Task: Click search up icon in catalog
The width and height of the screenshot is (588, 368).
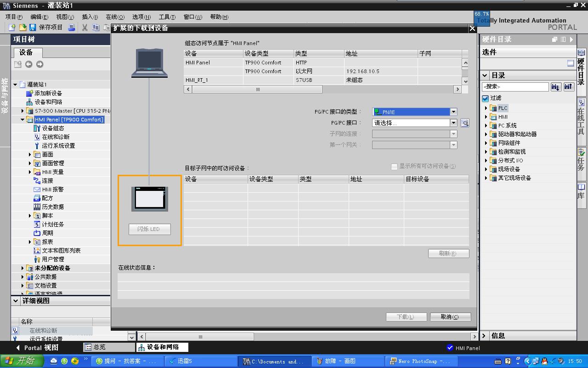Action: (x=569, y=86)
